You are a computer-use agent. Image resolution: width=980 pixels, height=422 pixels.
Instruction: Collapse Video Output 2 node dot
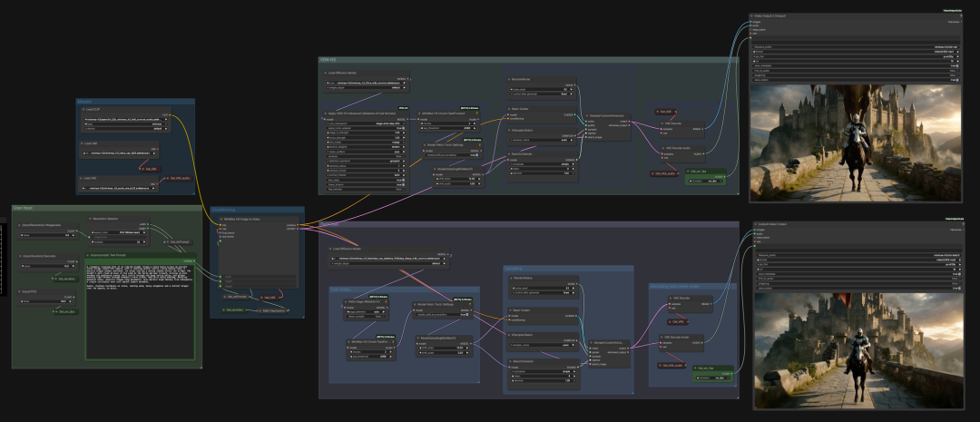click(x=752, y=16)
